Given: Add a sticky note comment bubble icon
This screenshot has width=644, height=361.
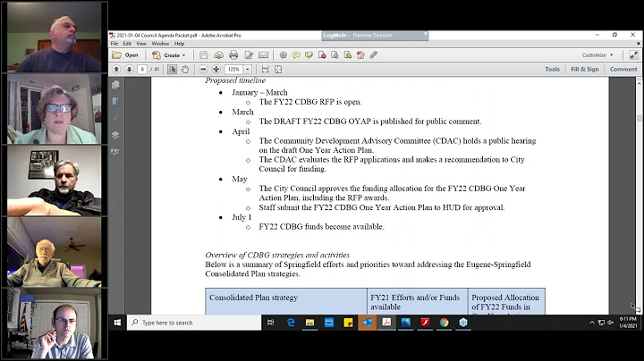Looking at the screenshot, I should coord(296,55).
